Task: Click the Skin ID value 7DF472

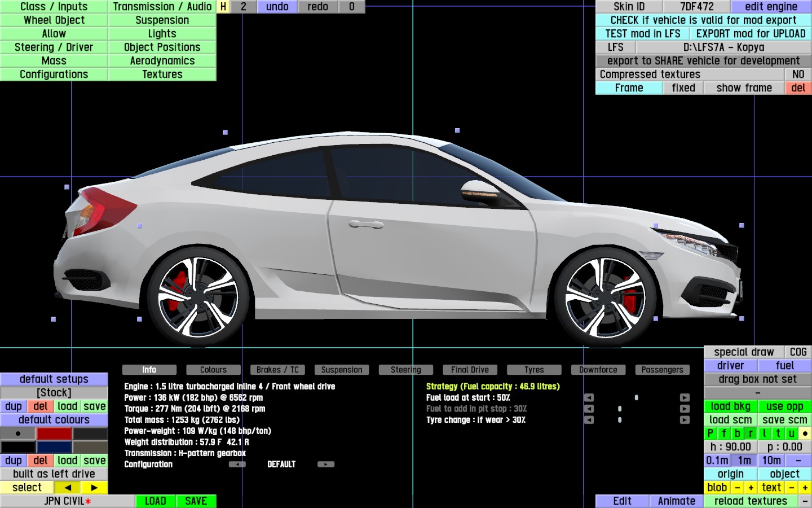Action: tap(697, 7)
